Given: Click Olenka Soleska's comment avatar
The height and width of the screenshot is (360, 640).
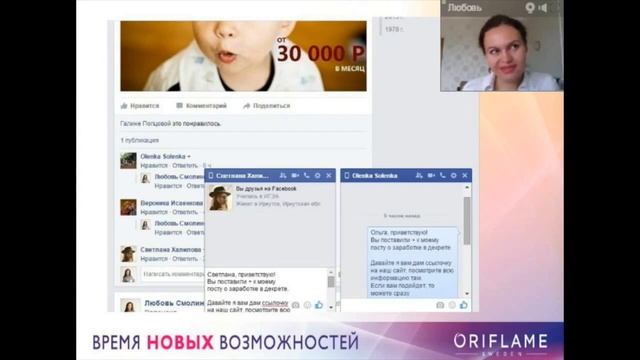Looking at the screenshot, I should (x=128, y=160).
